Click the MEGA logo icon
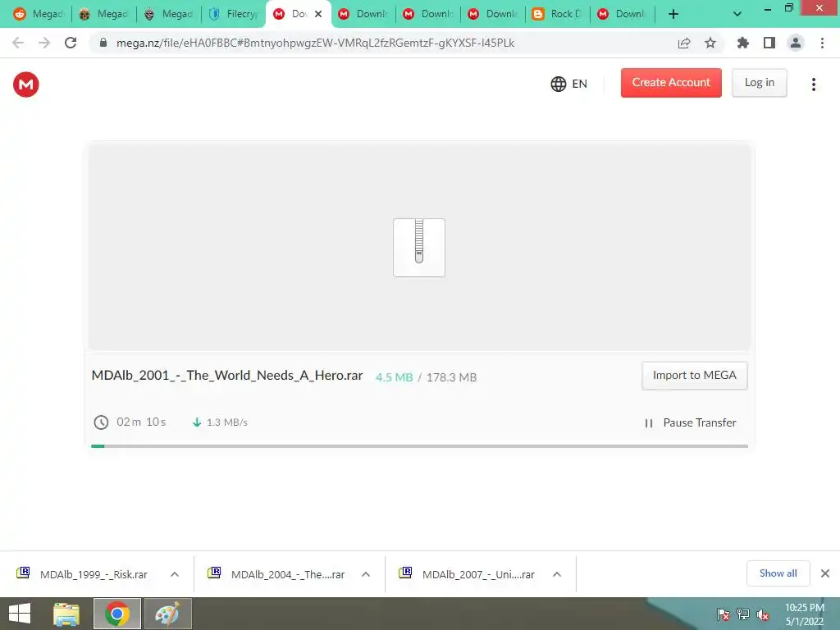 [x=25, y=84]
